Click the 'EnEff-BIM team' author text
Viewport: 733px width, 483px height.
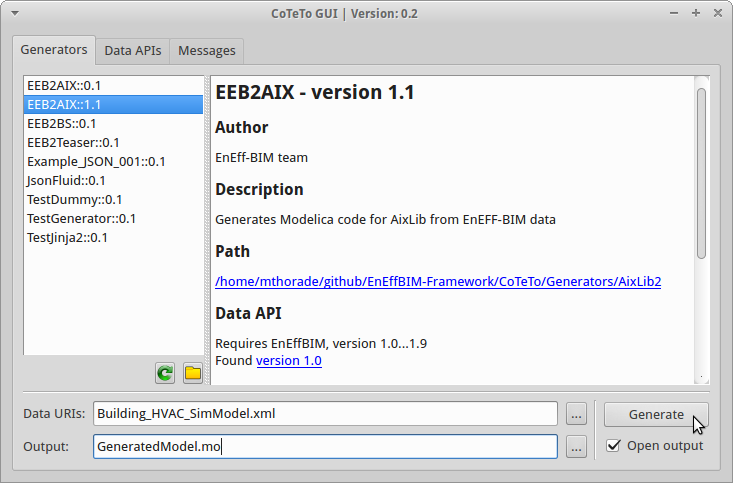click(261, 158)
